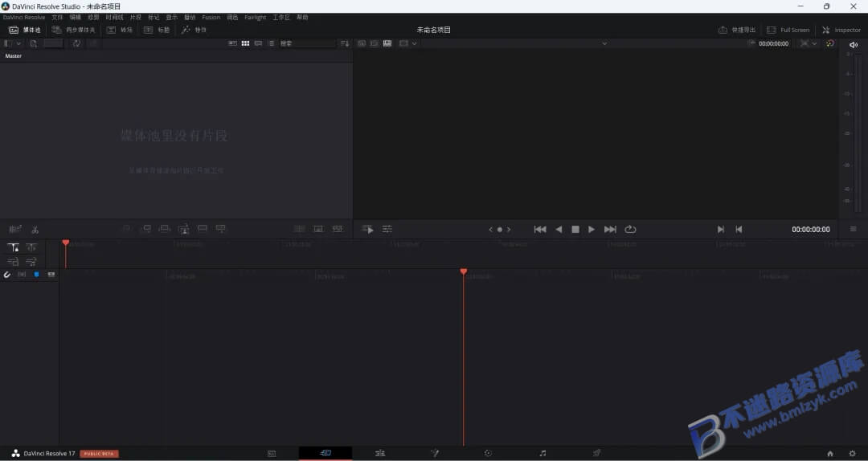Click the Fast Review play icon
The height and width of the screenshot is (461, 868).
pos(367,229)
